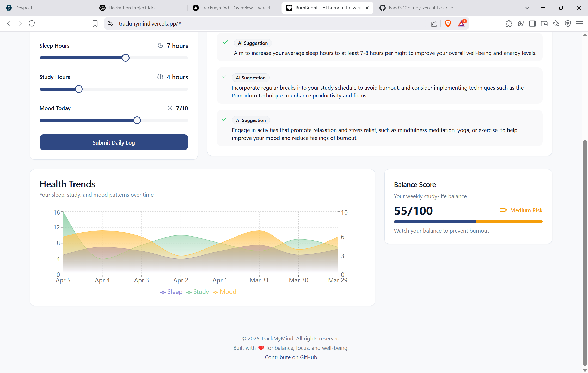Toggle the browser sidebar panel icon
Screen dimensions: 588x373
tap(532, 23)
